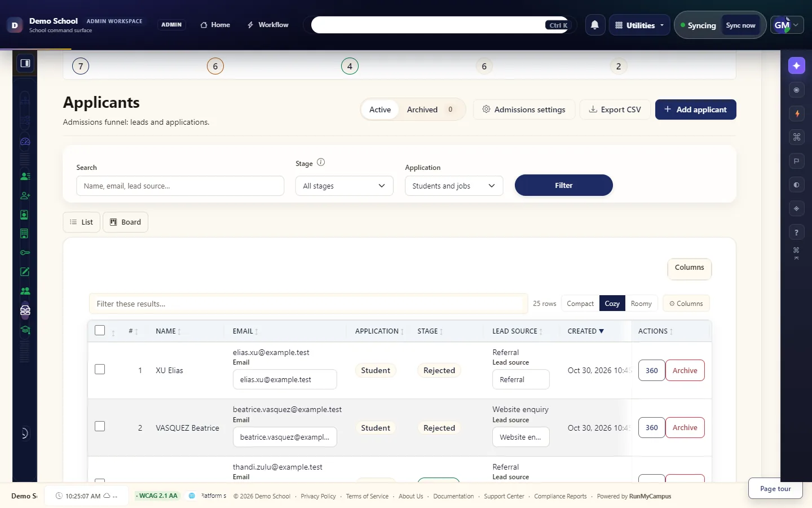The image size is (812, 508).
Task: Switch row density to Roomy
Action: (x=641, y=304)
